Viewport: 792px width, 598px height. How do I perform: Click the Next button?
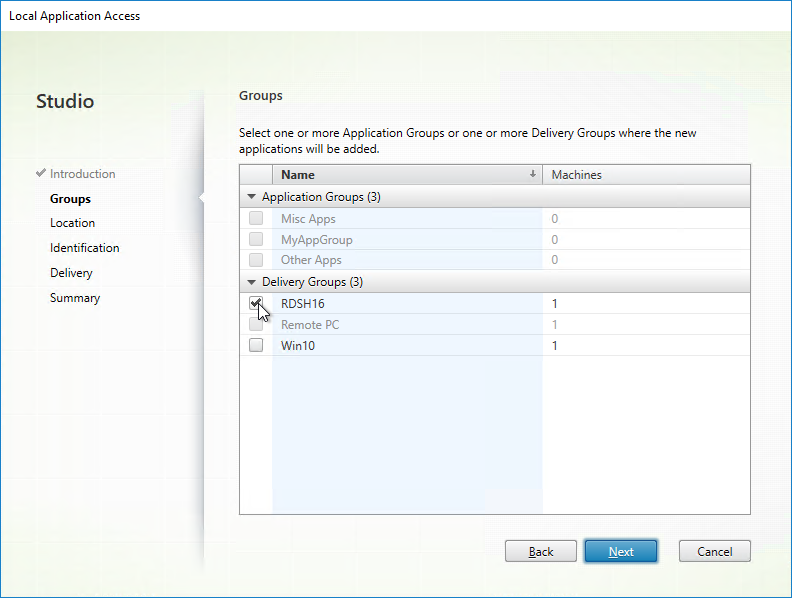(x=621, y=551)
